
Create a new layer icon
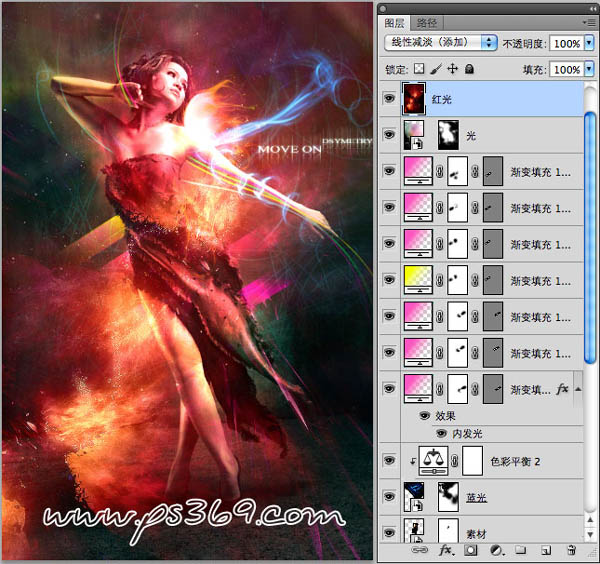(x=546, y=550)
